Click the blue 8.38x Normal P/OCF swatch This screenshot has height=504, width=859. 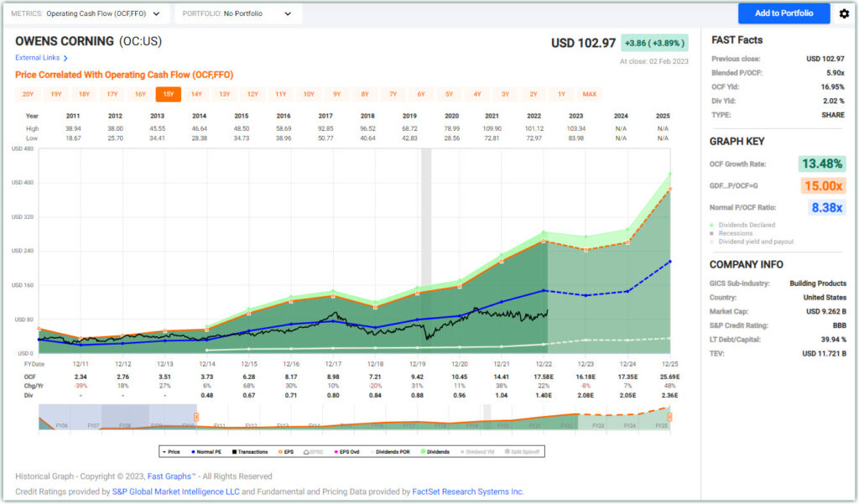[826, 208]
